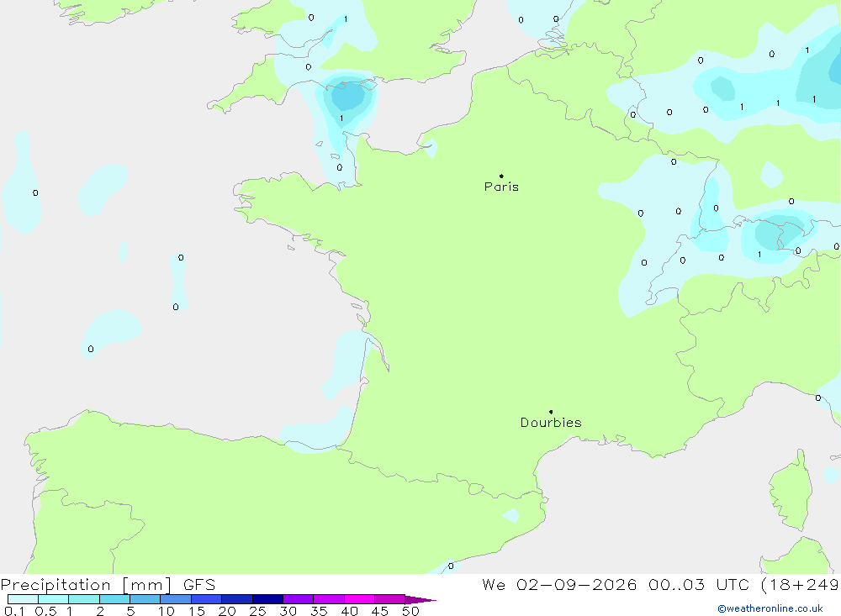This screenshot has height=616, width=841.
Task: Click the '(18+249' forecast offset text
Action: point(800,585)
